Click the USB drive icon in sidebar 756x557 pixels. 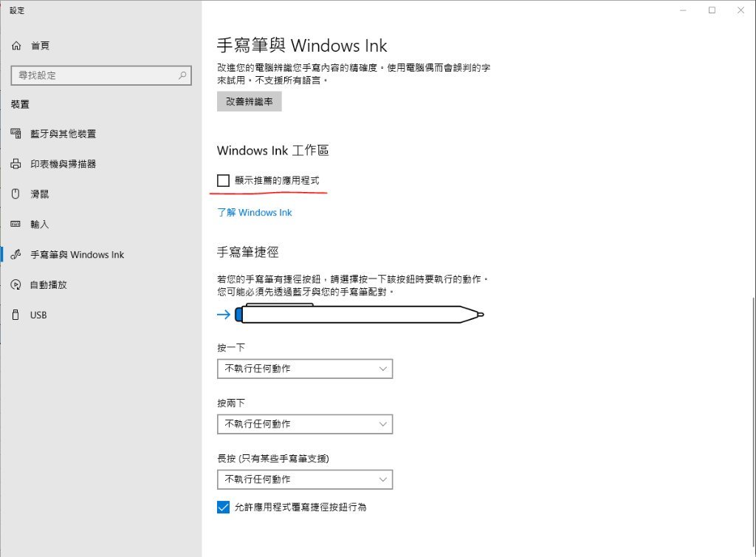[16, 315]
